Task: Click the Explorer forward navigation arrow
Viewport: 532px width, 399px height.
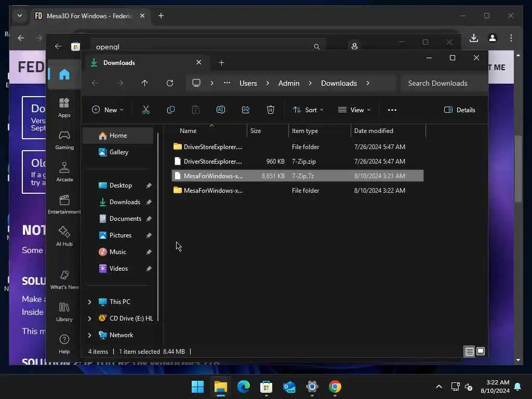Action: pyautogui.click(x=120, y=83)
